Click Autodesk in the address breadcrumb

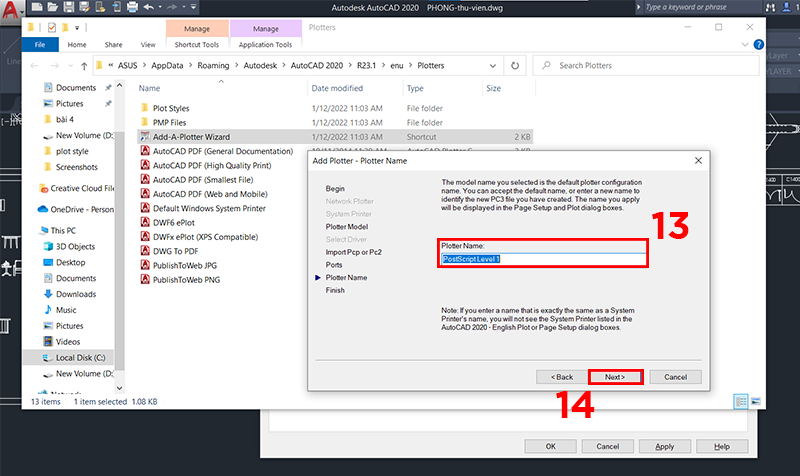click(x=260, y=66)
